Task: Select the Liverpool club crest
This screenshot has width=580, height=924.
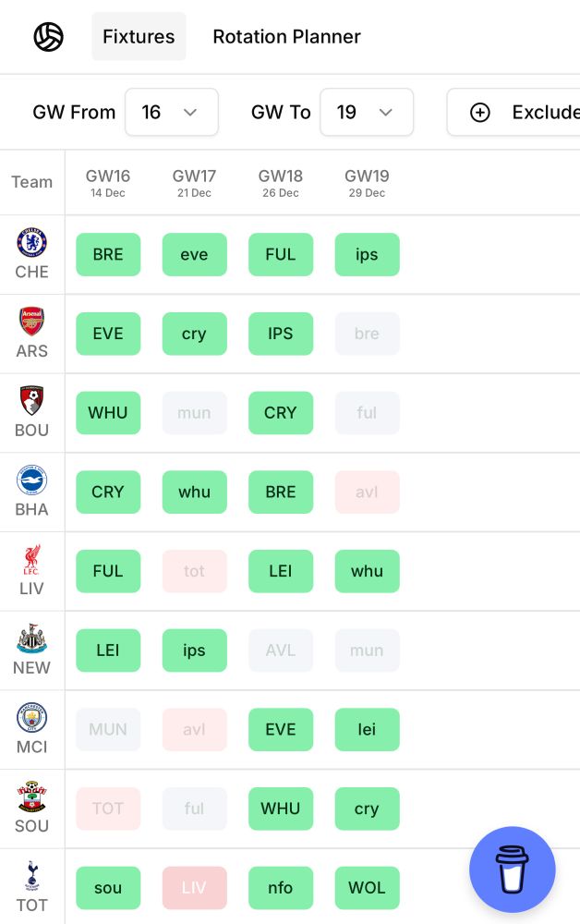Action: (31, 559)
